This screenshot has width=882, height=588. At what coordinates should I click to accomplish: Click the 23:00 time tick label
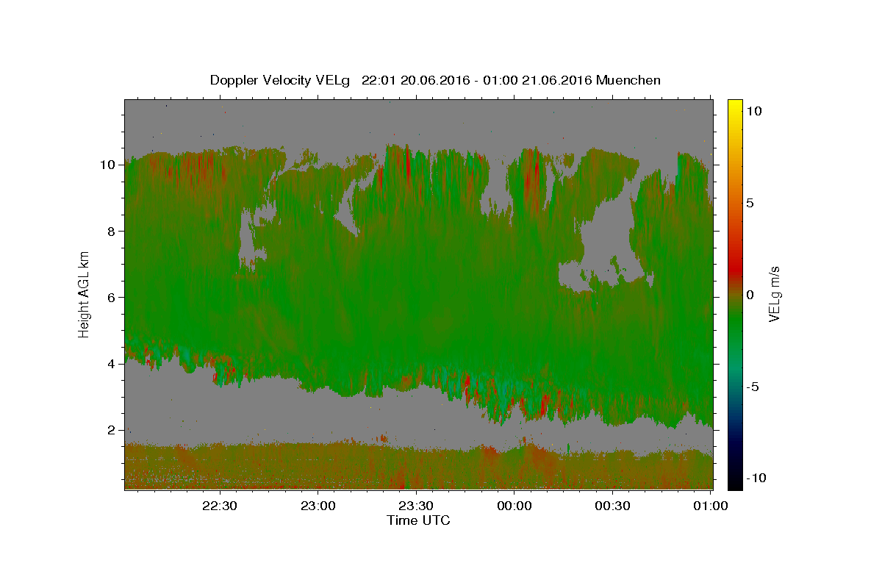tap(318, 505)
